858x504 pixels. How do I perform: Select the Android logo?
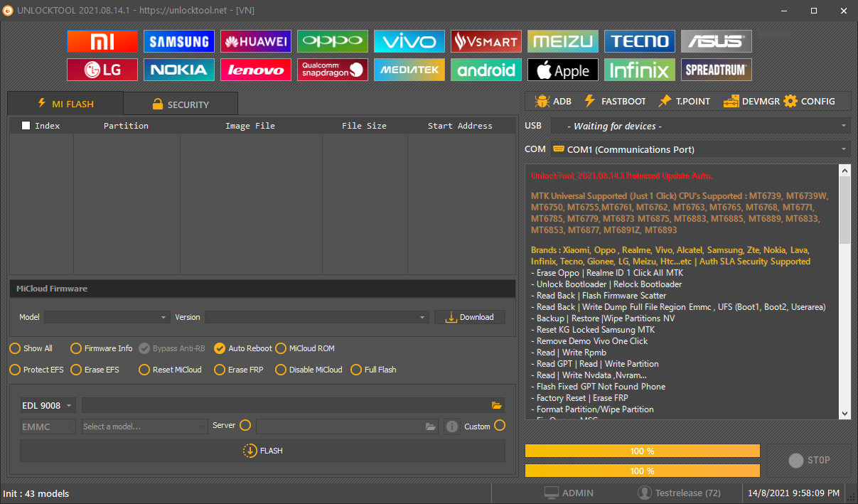pos(486,70)
